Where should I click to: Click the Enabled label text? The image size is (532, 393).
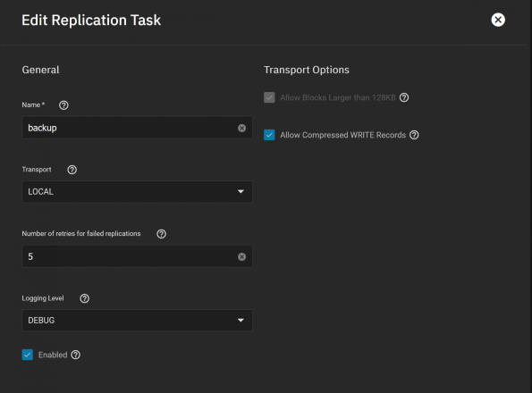coord(53,355)
